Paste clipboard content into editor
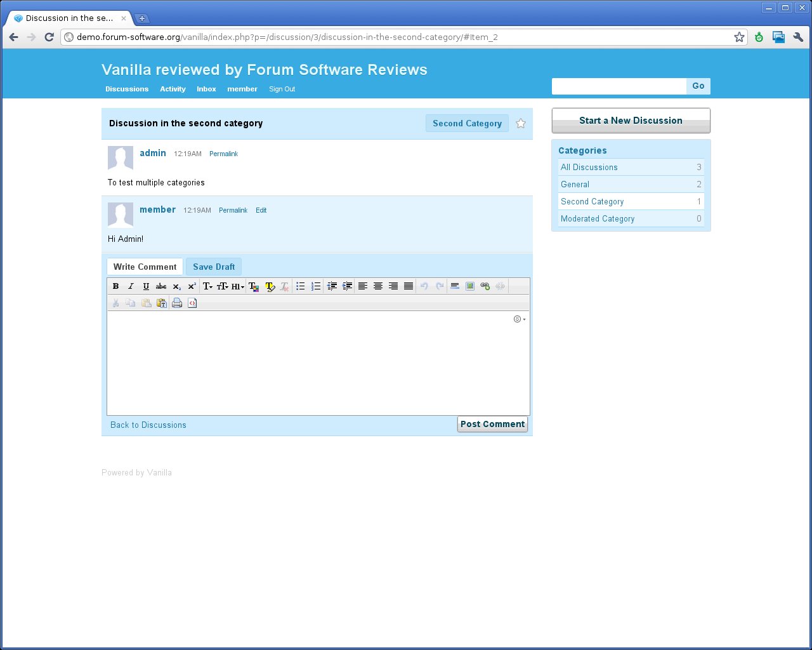 [147, 303]
